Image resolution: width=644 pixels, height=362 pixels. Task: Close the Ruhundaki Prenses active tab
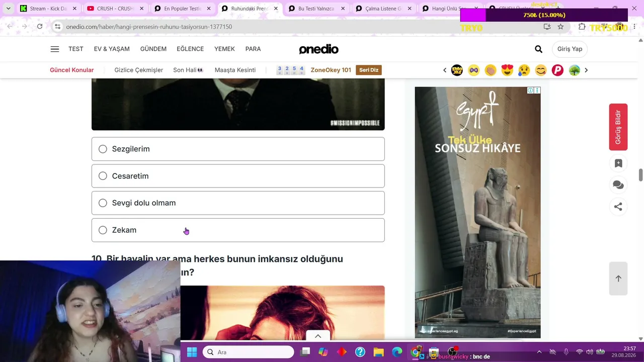(276, 9)
